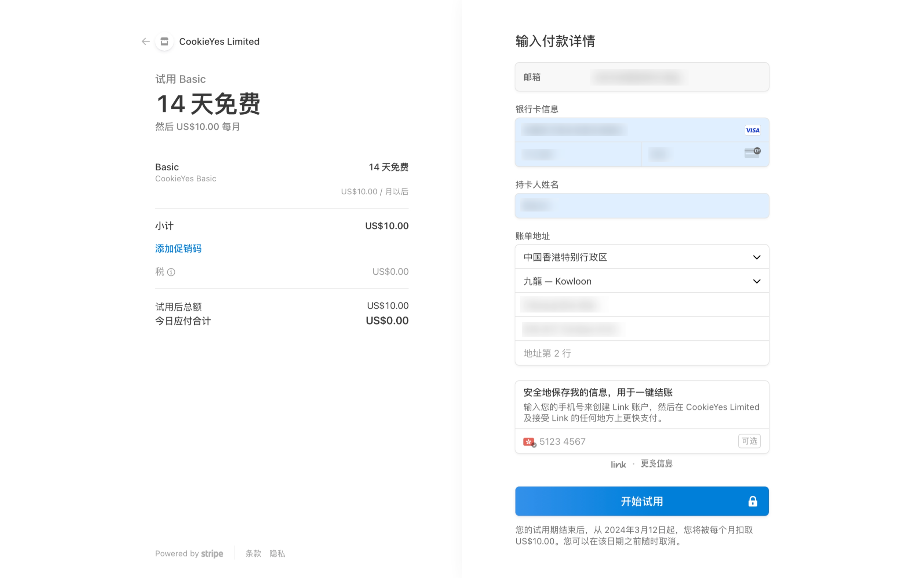The height and width of the screenshot is (578, 924).
Task: Click the back arrow beside CookieYes Limited
Action: pyautogui.click(x=145, y=41)
